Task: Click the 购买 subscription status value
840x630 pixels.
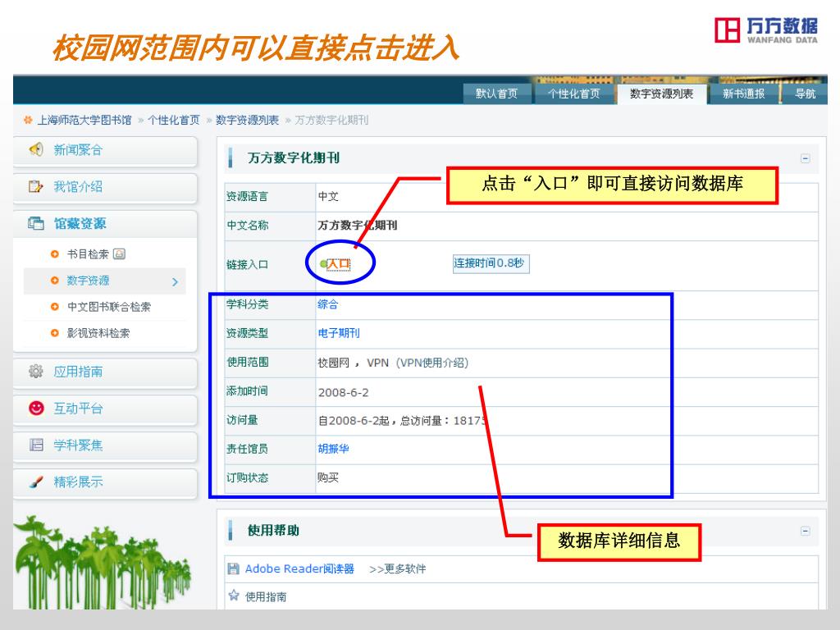Action: [x=328, y=478]
